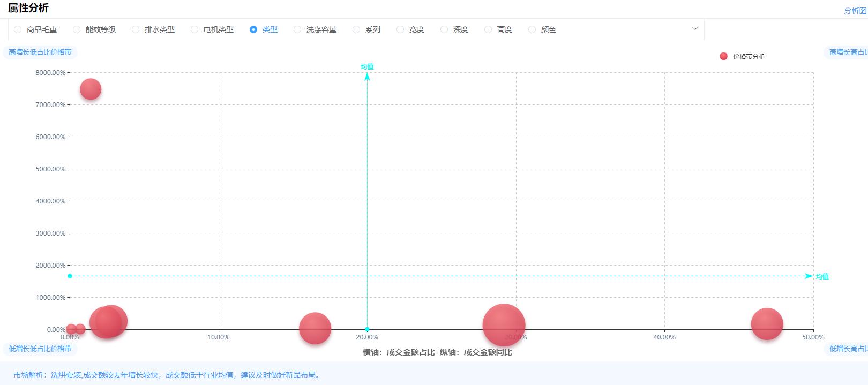Expand the attribute list chevron
Screen dimensions: 868x385
pyautogui.click(x=695, y=28)
